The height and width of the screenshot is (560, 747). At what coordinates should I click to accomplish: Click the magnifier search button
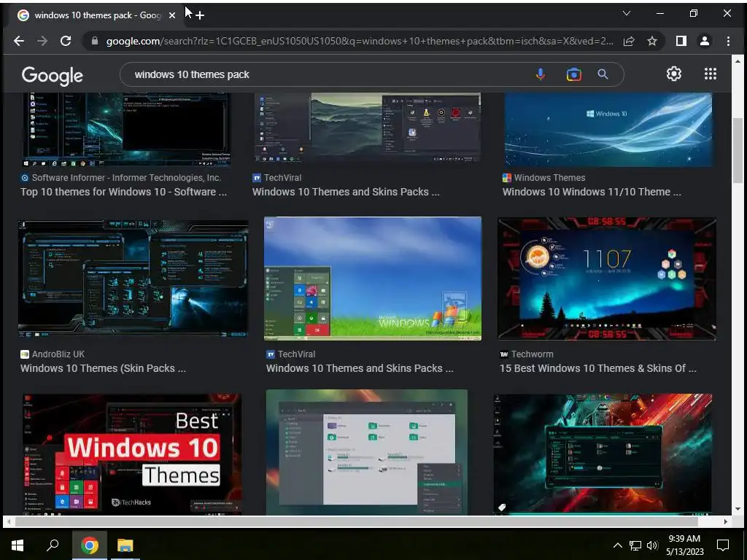tap(603, 74)
